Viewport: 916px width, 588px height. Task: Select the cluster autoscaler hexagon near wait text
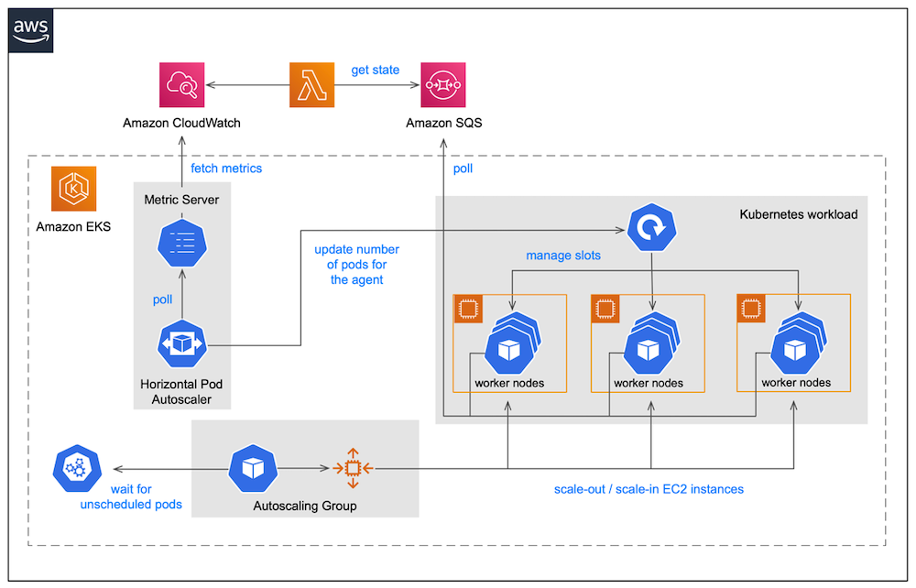pyautogui.click(x=77, y=467)
